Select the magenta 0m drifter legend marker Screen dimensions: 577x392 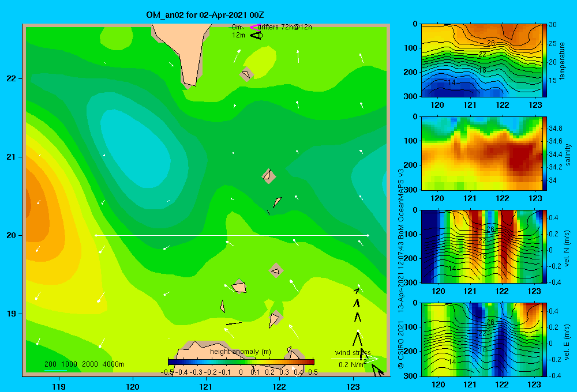click(x=254, y=27)
